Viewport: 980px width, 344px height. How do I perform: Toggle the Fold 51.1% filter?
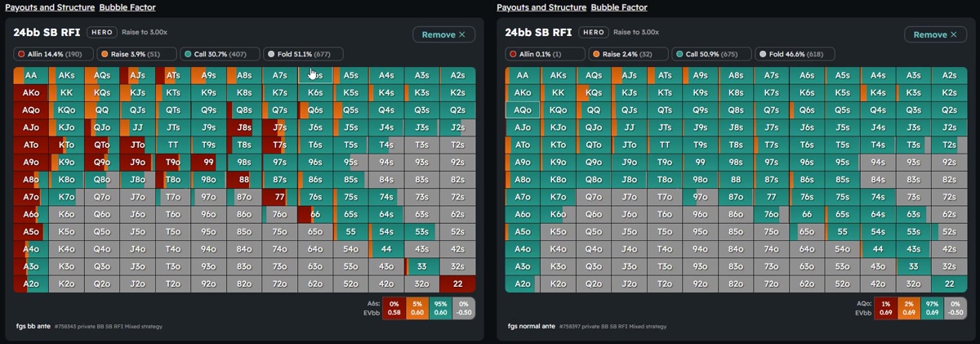[x=304, y=54]
